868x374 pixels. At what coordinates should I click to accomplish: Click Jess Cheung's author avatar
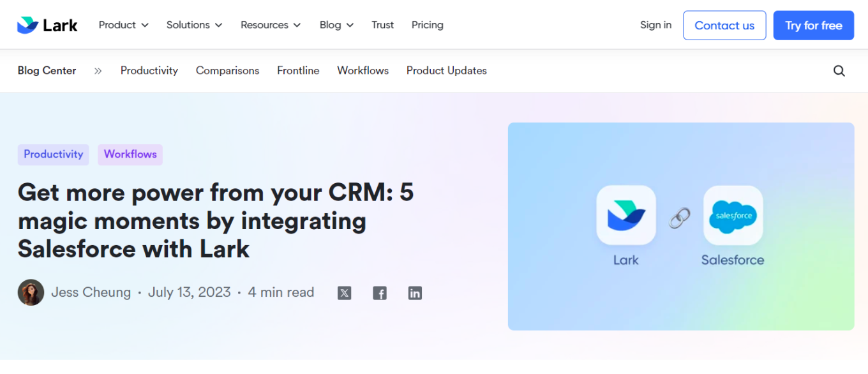(x=31, y=292)
